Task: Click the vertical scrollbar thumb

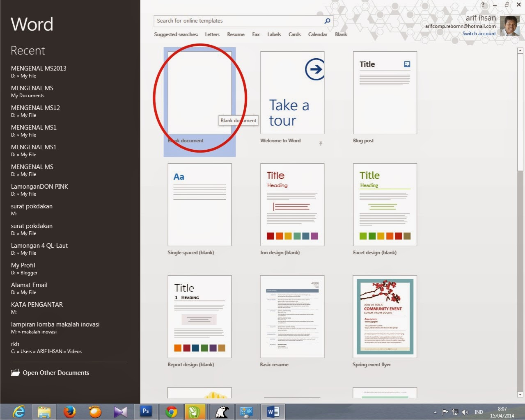Action: [x=520, y=112]
